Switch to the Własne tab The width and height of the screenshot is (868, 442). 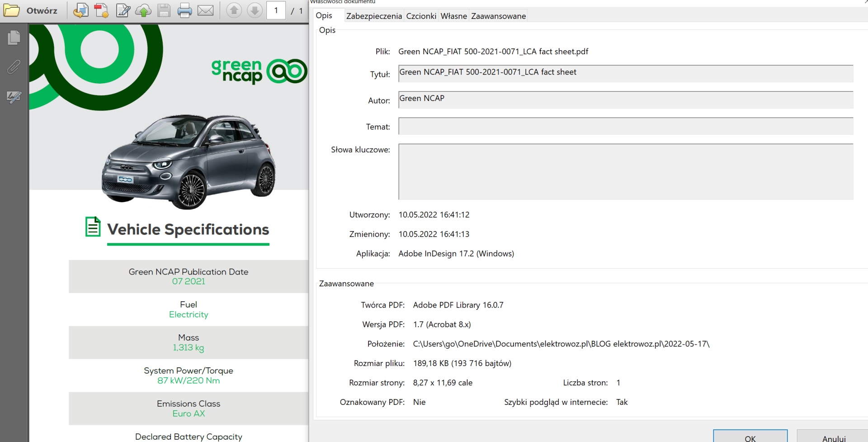(x=453, y=16)
